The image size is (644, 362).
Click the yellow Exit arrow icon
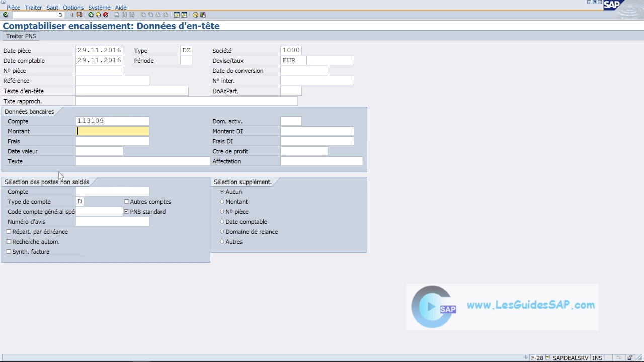tap(98, 15)
